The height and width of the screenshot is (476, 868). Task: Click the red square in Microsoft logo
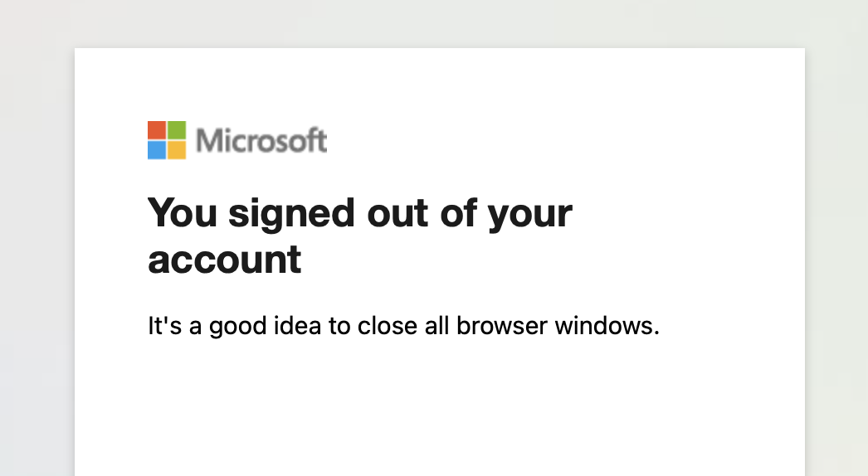coord(157,130)
